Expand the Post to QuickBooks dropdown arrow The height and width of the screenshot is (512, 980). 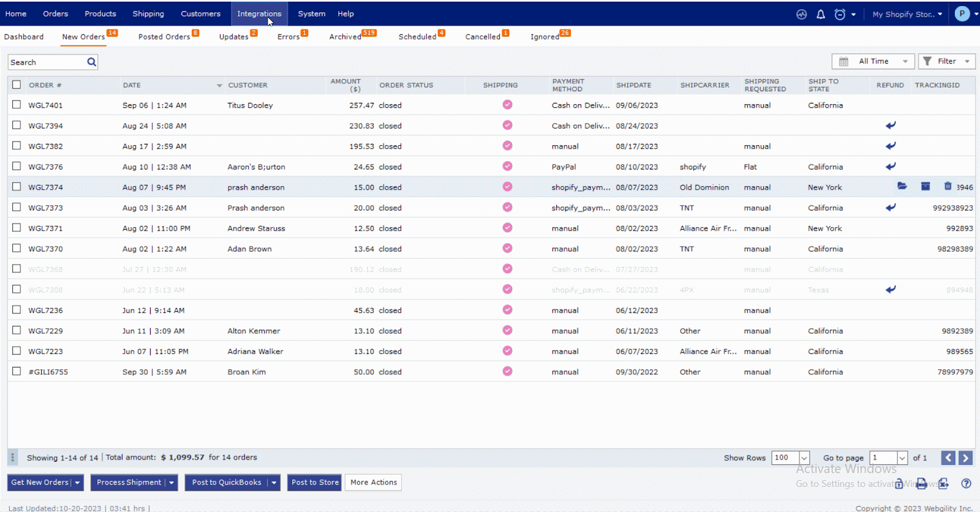pos(274,483)
